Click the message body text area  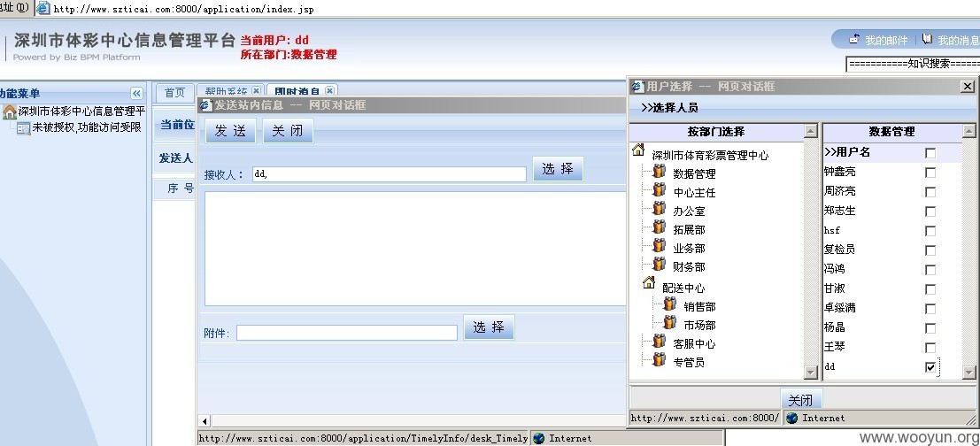point(415,249)
